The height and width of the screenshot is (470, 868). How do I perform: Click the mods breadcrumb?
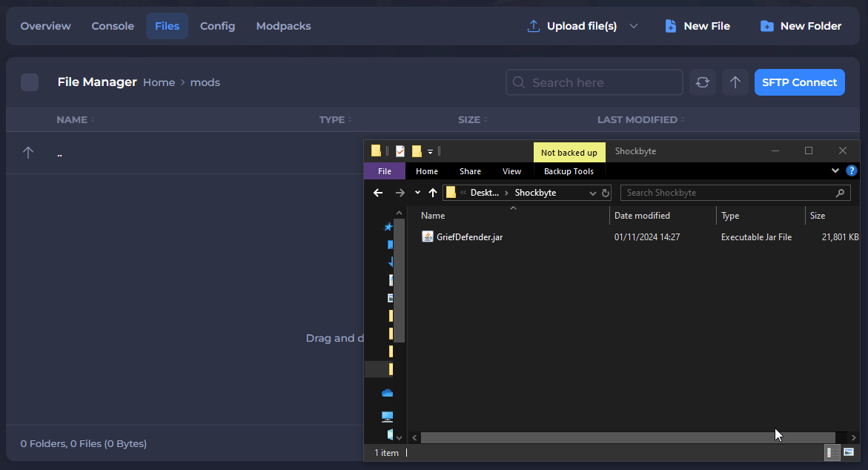[205, 82]
